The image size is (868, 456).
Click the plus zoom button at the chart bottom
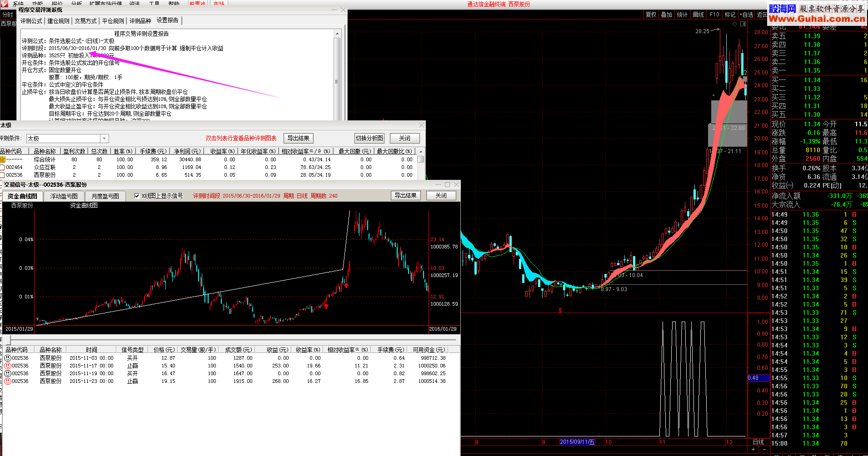(753, 450)
